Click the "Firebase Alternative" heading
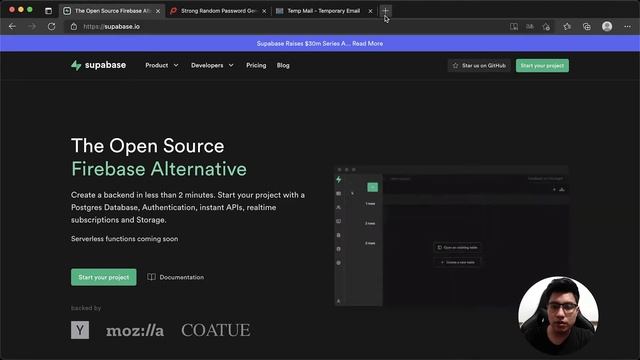640x360 pixels. tap(159, 169)
